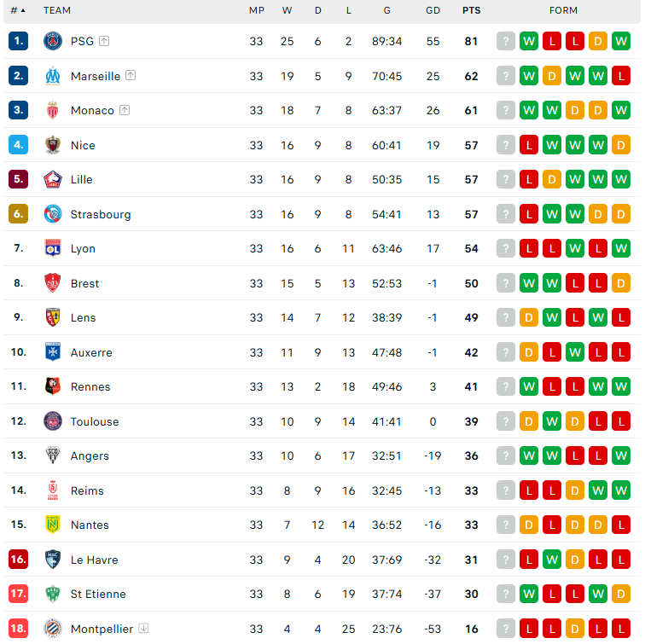Click the FORM column header

tap(564, 10)
